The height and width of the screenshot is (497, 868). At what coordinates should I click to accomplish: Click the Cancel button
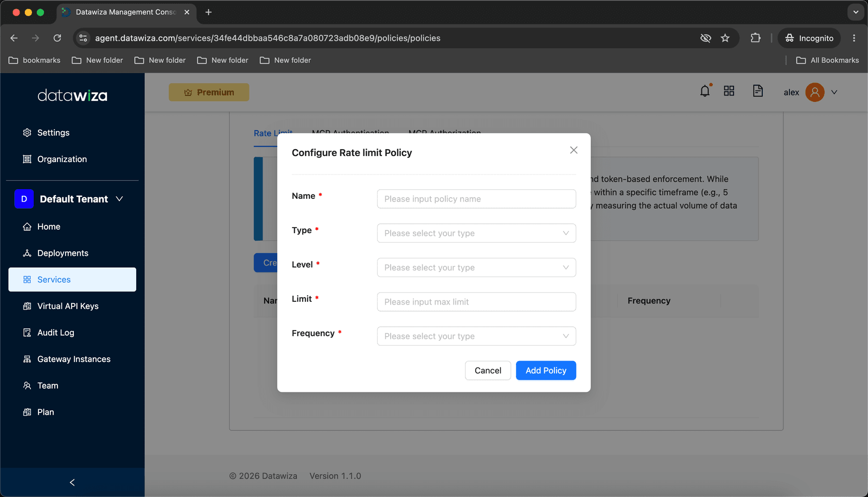click(488, 371)
